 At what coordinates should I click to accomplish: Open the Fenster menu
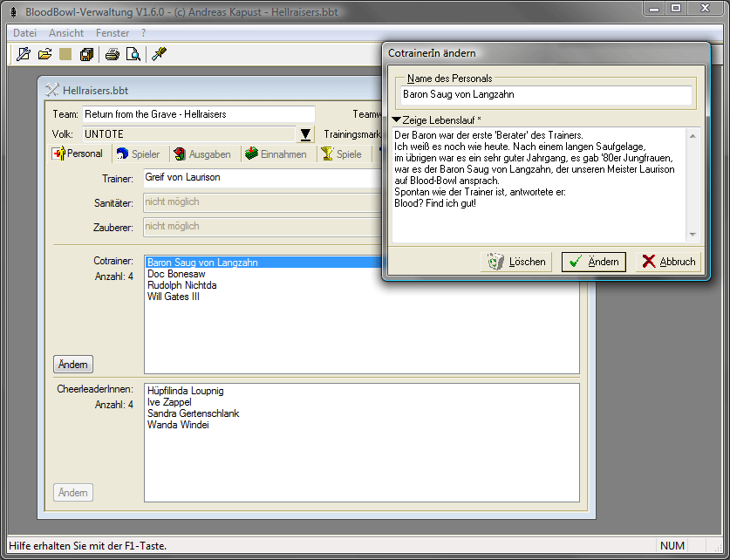[x=113, y=33]
